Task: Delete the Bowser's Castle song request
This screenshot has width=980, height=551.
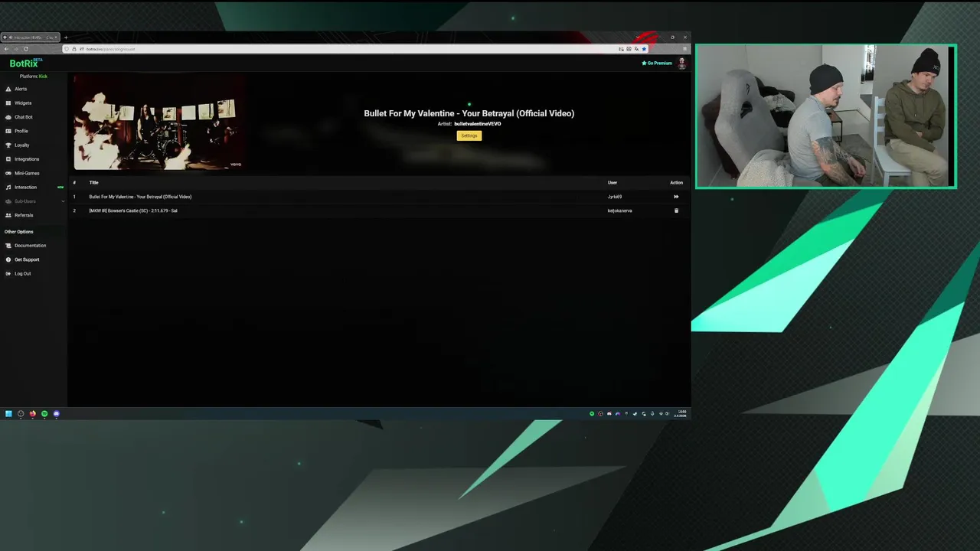Action: [676, 210]
